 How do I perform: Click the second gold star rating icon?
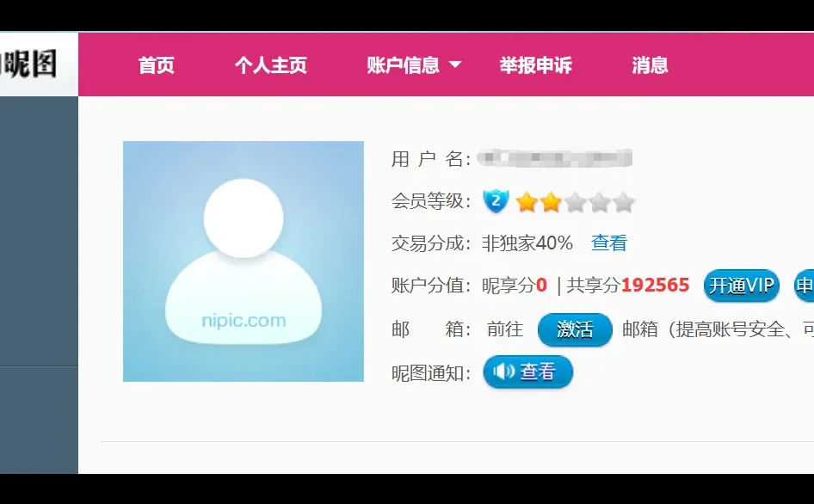point(552,200)
